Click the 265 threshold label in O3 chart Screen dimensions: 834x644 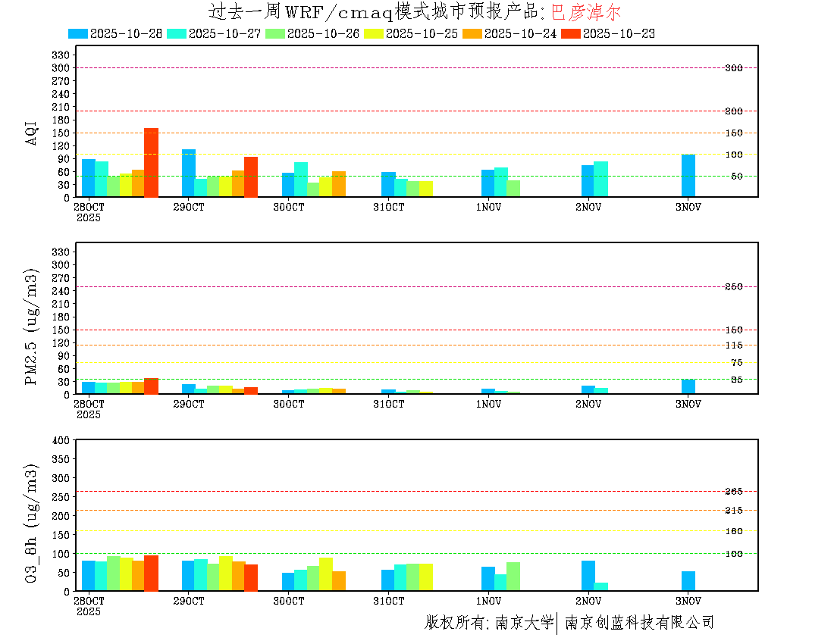(x=733, y=492)
